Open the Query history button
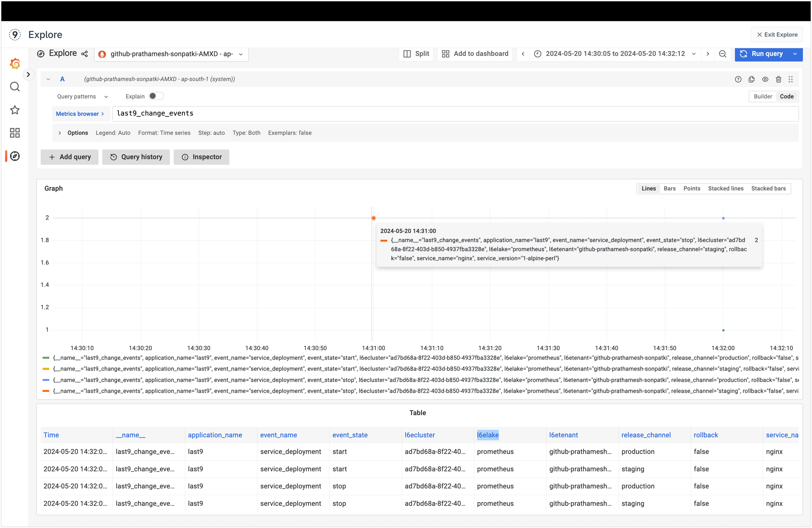812x528 pixels. click(x=136, y=157)
